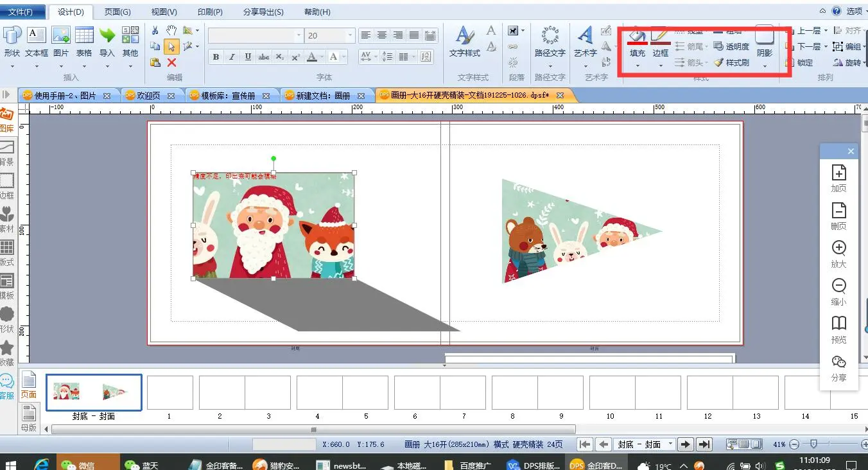Open the 图库 gallery sidebar panel
Screen dimensions: 868x470
6,120
